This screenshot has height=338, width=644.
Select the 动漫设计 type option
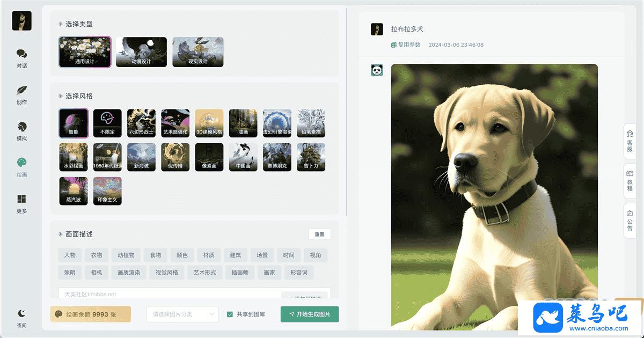[x=141, y=52]
